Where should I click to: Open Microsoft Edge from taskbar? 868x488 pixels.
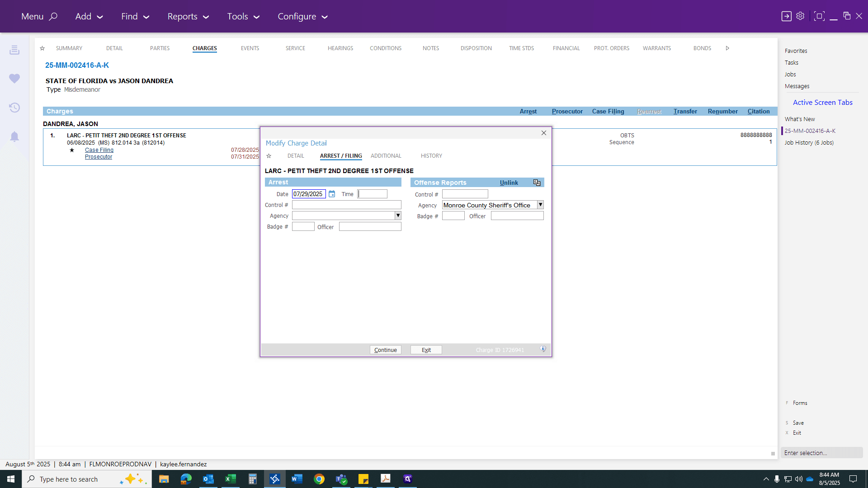[x=186, y=479]
